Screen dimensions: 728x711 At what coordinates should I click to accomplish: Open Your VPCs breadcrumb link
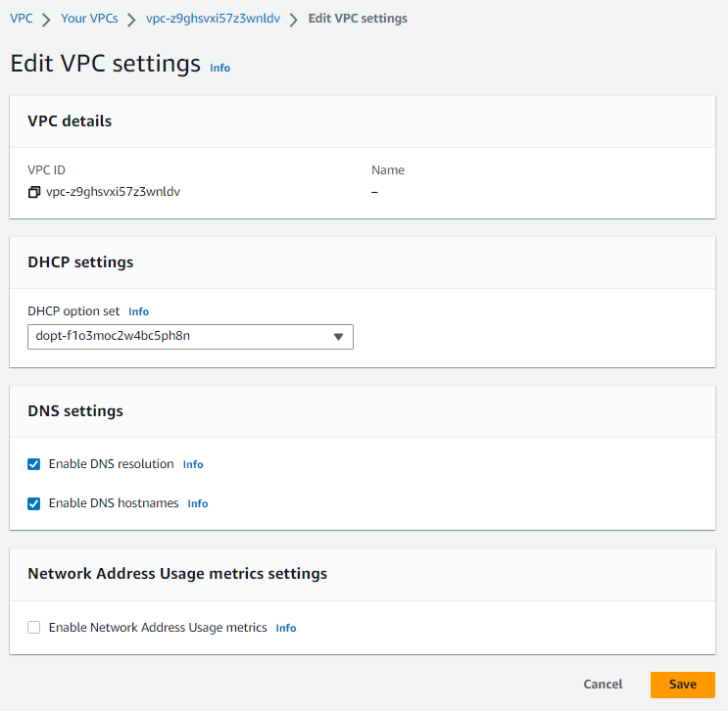tap(89, 19)
